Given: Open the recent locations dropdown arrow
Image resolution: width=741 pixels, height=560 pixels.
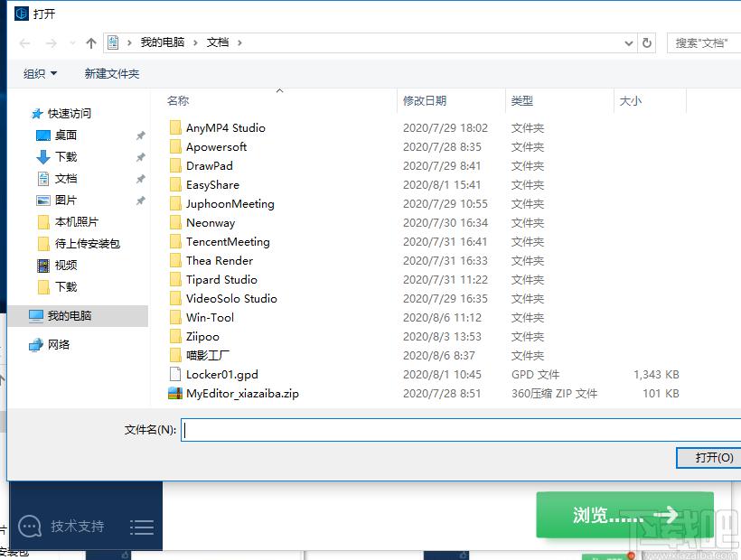Looking at the screenshot, I should coord(72,43).
